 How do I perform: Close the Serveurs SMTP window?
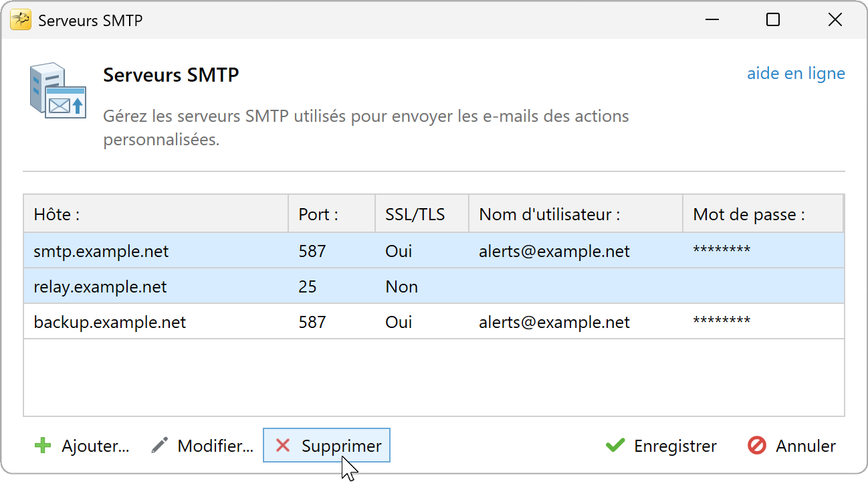point(835,20)
